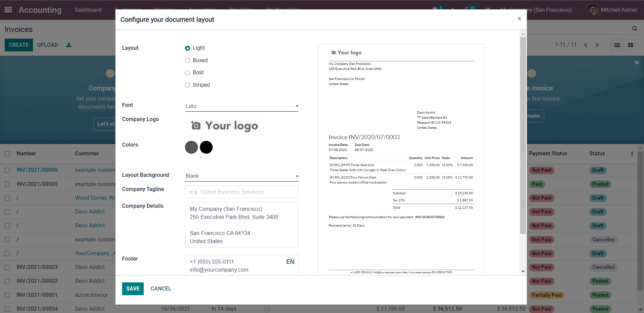Switch to kanban view icon
The height and width of the screenshot is (313, 644).
click(631, 45)
